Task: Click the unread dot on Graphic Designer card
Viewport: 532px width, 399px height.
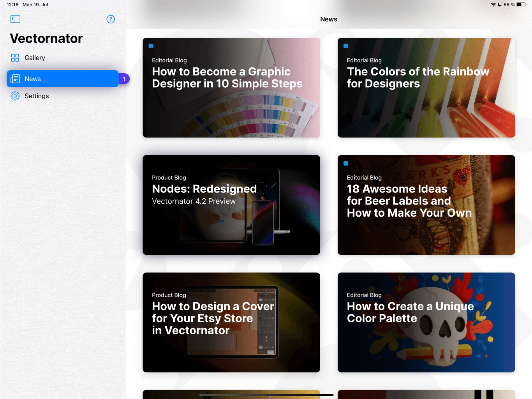Action: pos(151,46)
